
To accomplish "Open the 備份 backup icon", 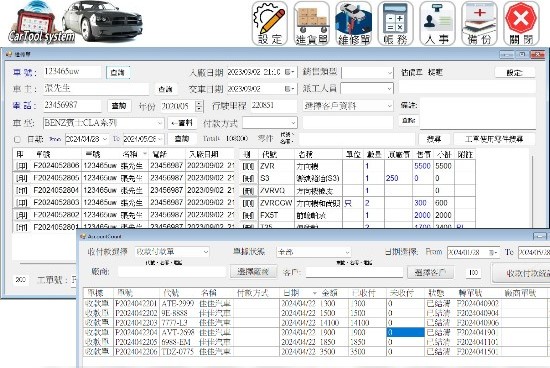I will pos(479,24).
